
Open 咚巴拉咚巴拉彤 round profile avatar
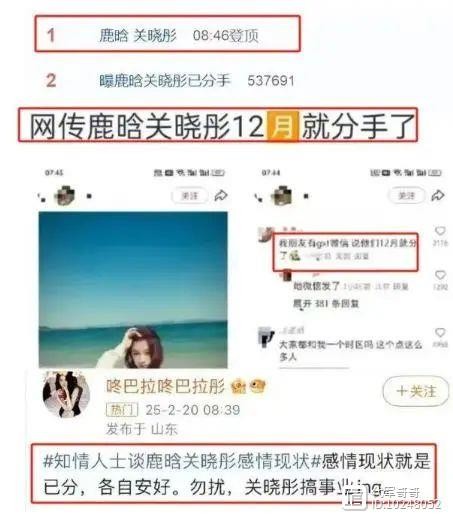(x=66, y=394)
